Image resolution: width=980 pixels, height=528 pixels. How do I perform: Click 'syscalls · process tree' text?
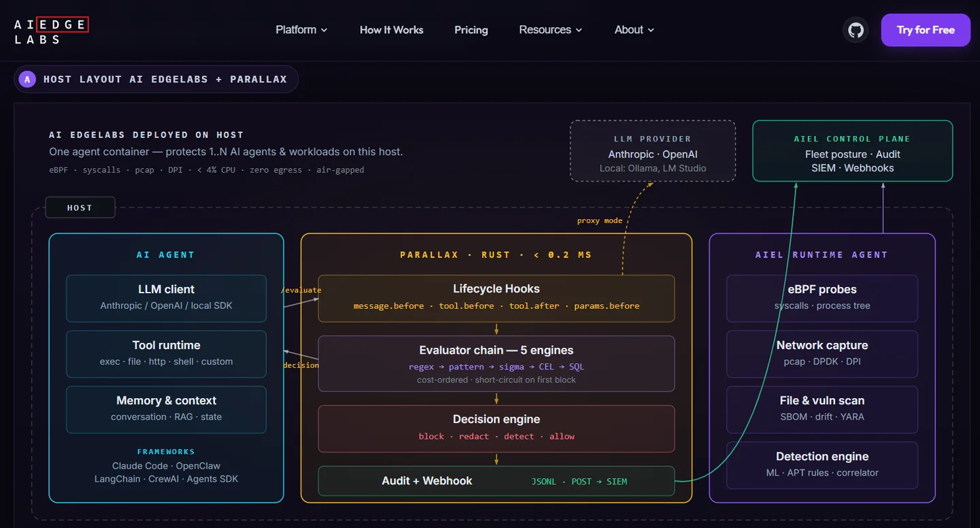[x=822, y=306]
